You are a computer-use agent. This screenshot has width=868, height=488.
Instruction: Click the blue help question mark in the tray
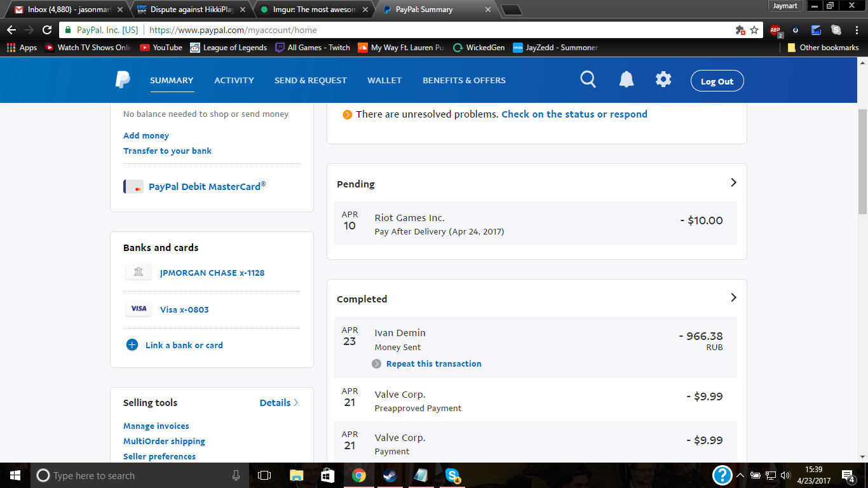tap(722, 475)
